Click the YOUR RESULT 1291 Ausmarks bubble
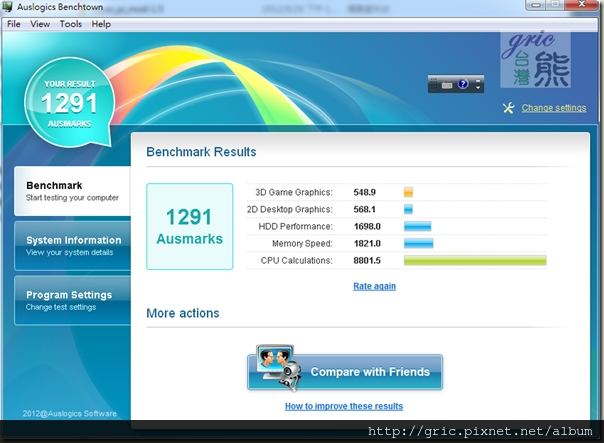Image resolution: width=604 pixels, height=443 pixels. tap(70, 102)
